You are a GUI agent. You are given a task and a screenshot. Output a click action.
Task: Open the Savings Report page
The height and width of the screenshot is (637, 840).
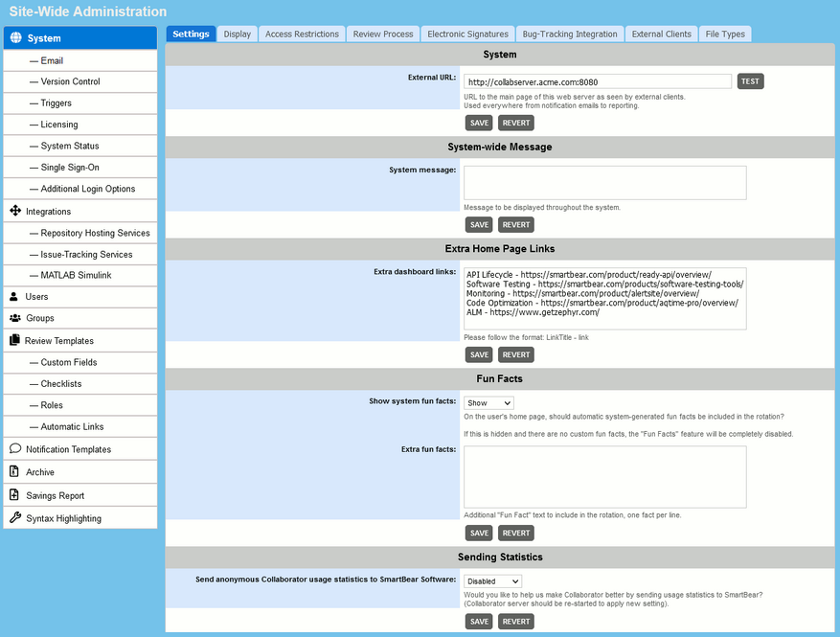coord(80,495)
